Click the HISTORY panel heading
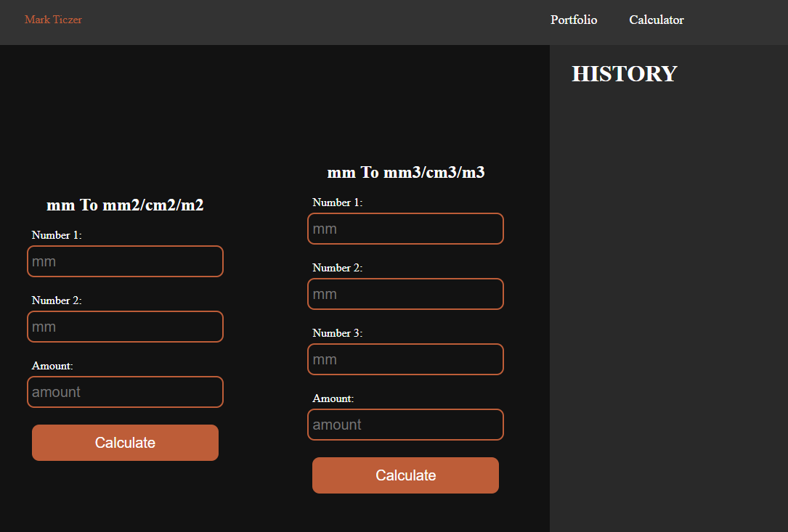This screenshot has width=788, height=532. point(624,74)
